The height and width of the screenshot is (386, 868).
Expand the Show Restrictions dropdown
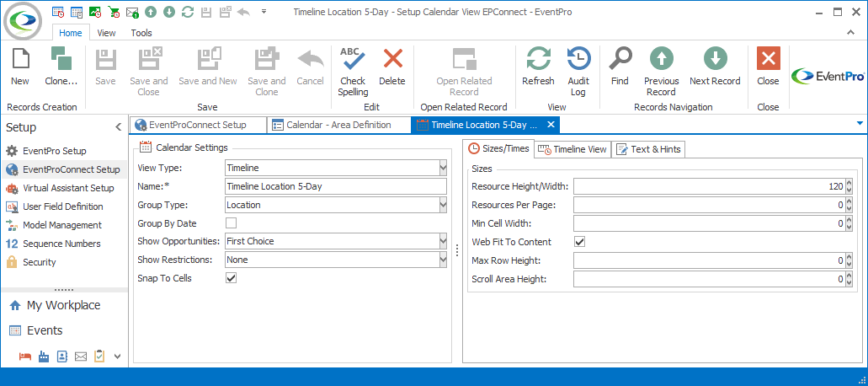point(442,260)
